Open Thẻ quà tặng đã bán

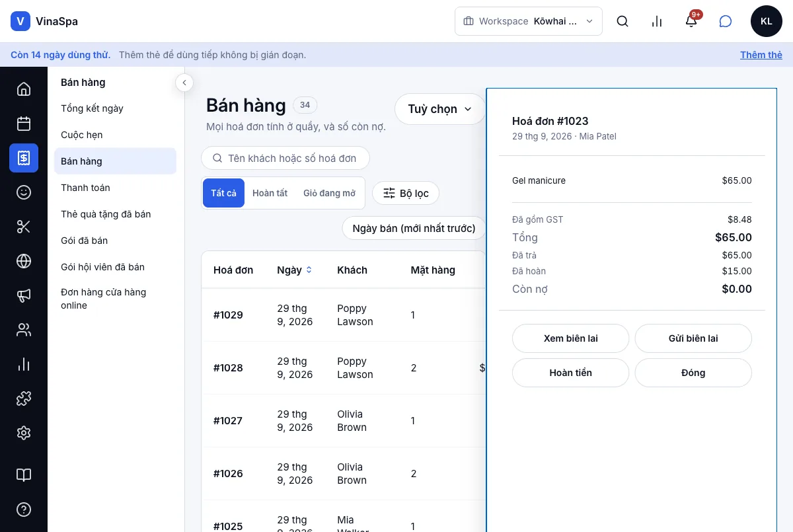pyautogui.click(x=115, y=214)
